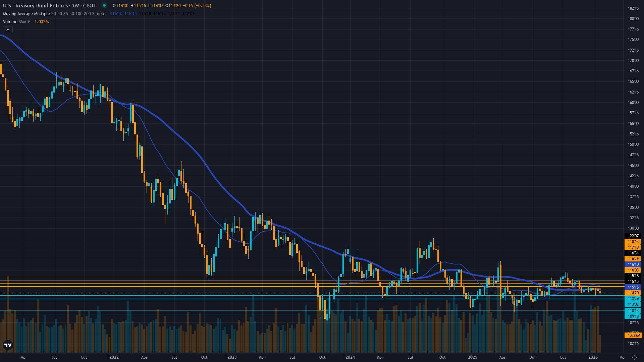Click the open value O114'30
This screenshot has height=362, width=644.
pyautogui.click(x=121, y=6)
